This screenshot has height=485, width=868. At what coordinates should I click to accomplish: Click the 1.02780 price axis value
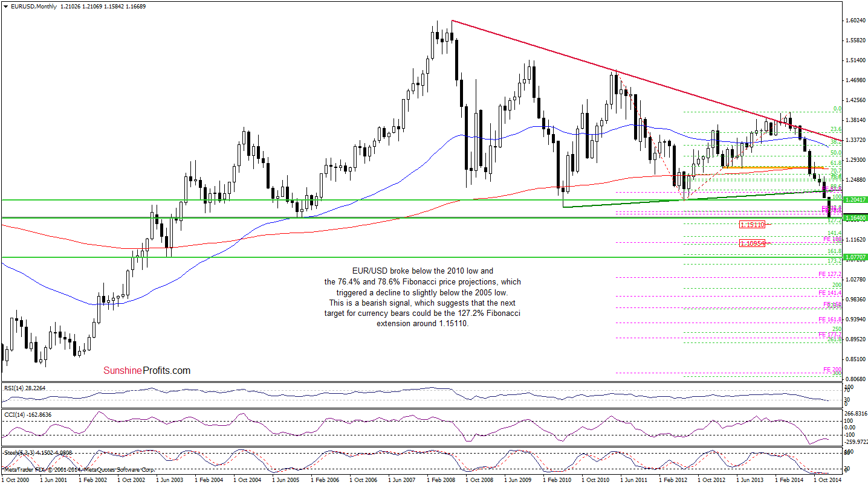[855, 280]
